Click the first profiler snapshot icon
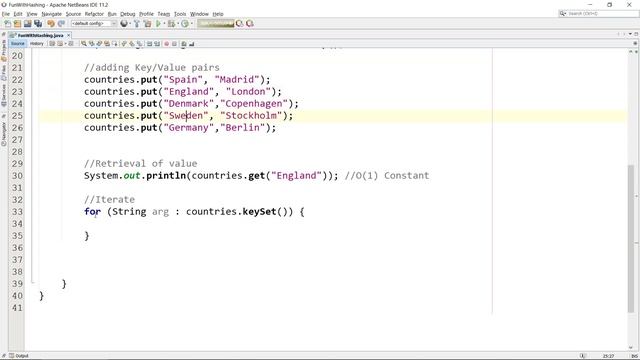This screenshot has height=360, width=640. tap(239, 24)
